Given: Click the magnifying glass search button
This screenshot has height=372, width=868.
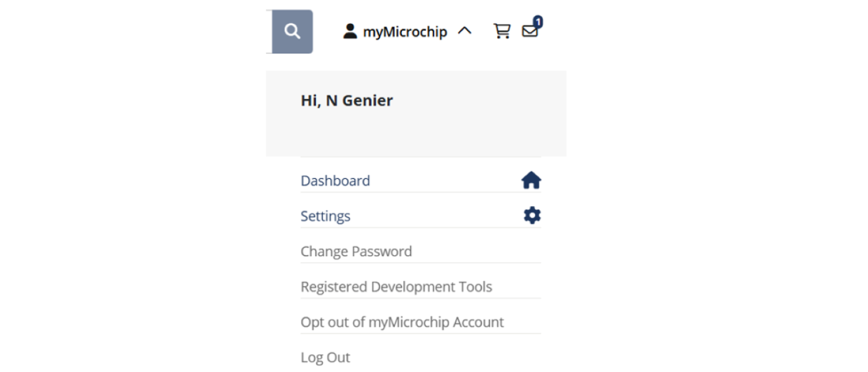Looking at the screenshot, I should click(x=292, y=31).
